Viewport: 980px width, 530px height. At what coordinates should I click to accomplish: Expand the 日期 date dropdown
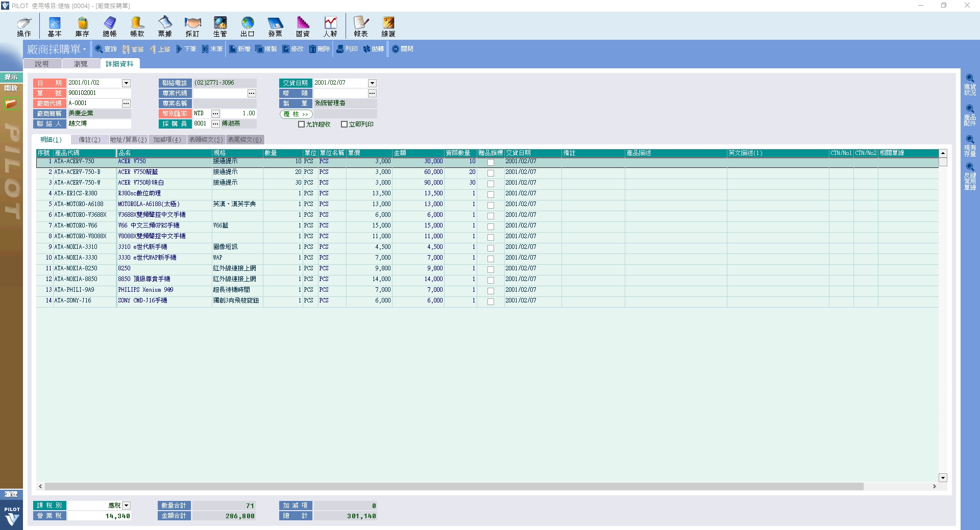[126, 83]
